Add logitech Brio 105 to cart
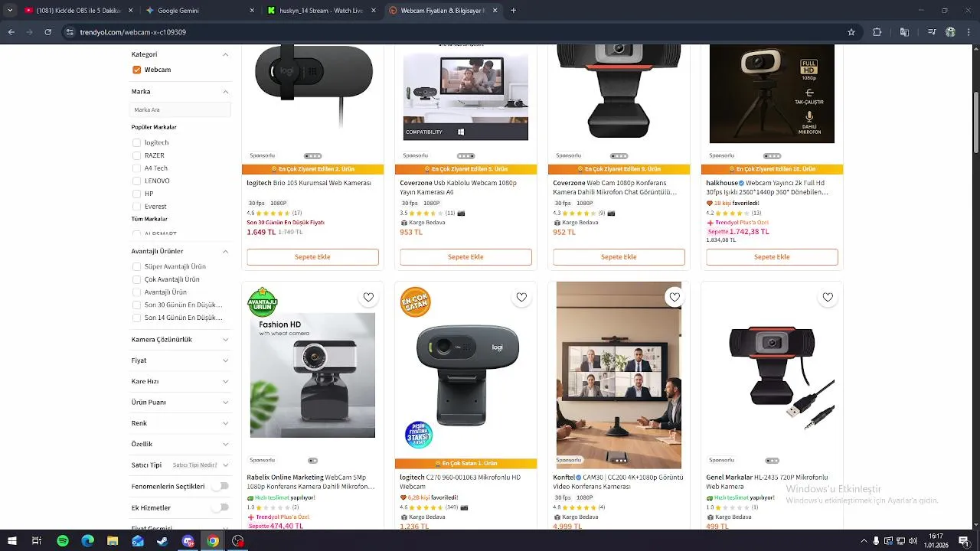 312,257
